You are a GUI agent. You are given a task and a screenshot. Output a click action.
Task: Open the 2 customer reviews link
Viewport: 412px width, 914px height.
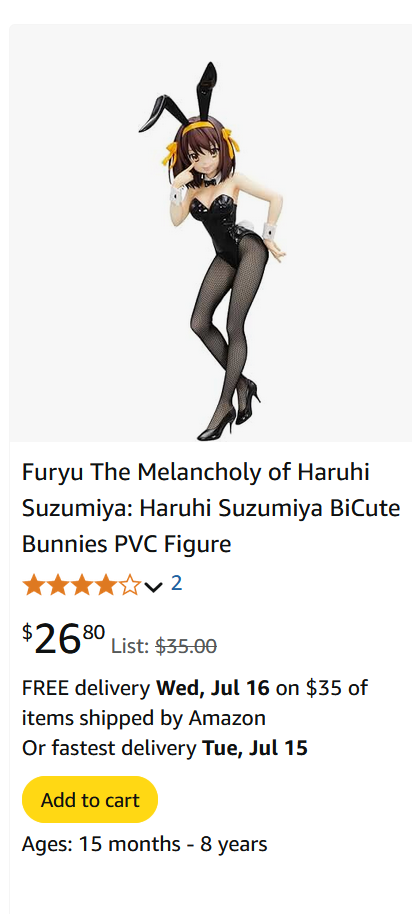[x=177, y=583]
